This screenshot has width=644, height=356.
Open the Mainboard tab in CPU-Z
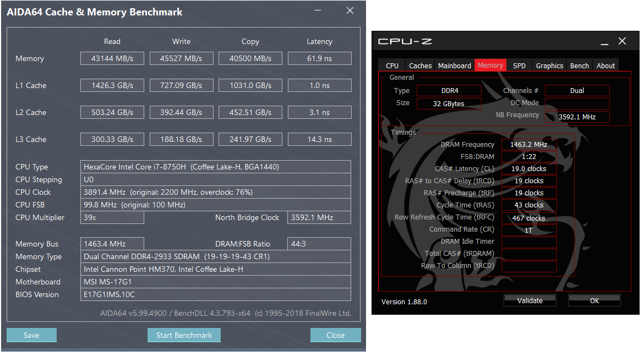(455, 65)
